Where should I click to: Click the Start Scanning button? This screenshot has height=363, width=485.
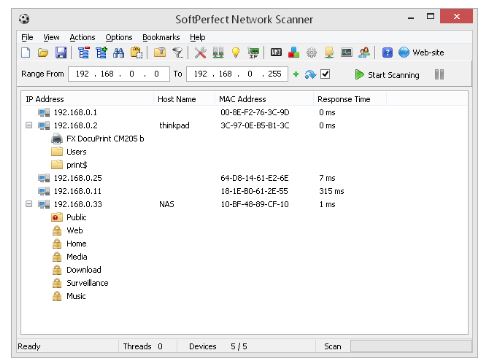click(387, 74)
